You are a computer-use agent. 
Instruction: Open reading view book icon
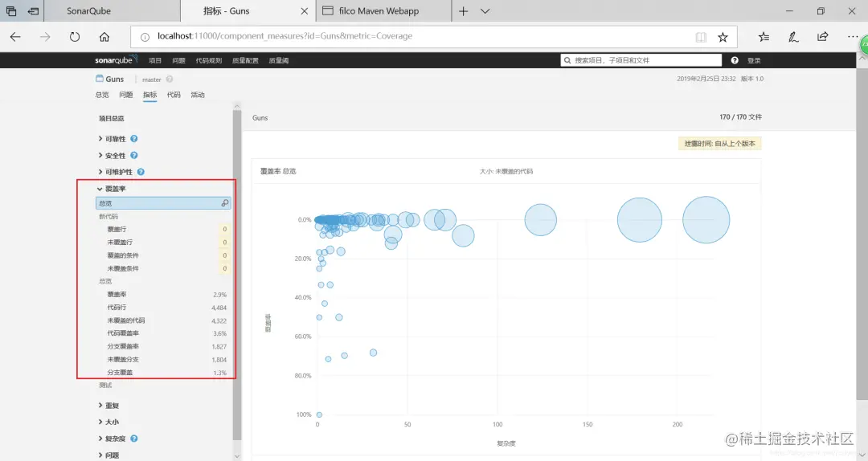[701, 37]
